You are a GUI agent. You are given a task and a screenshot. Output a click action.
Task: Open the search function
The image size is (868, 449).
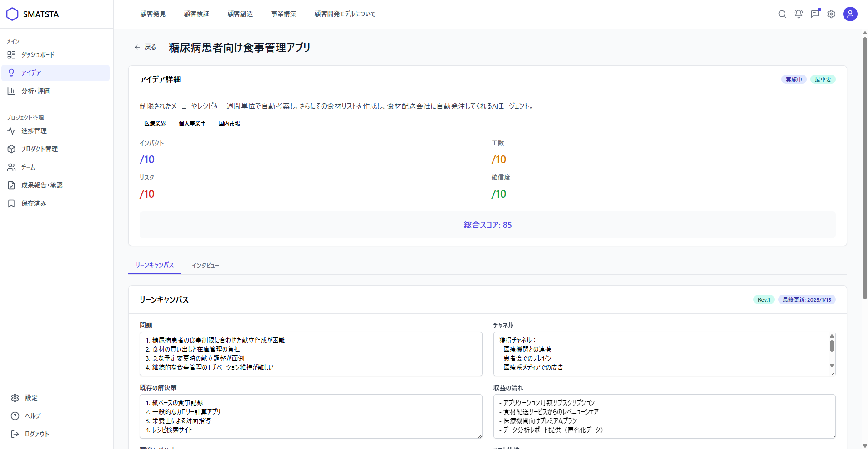coord(782,14)
